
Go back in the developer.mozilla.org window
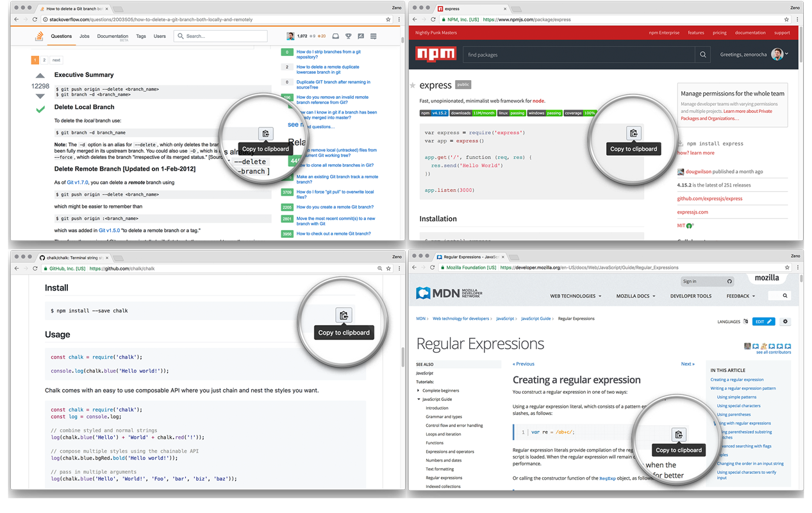click(x=415, y=267)
